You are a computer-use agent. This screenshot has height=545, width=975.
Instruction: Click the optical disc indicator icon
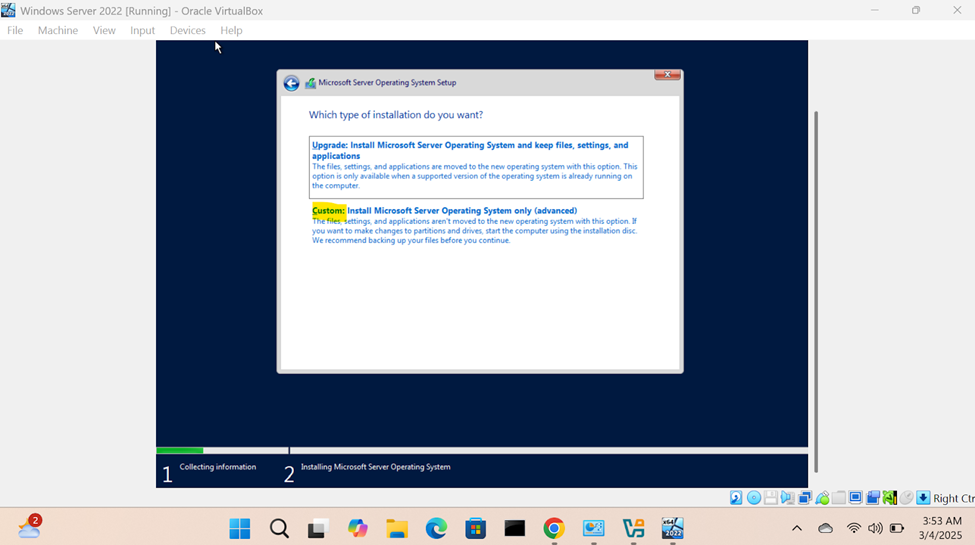tap(754, 498)
